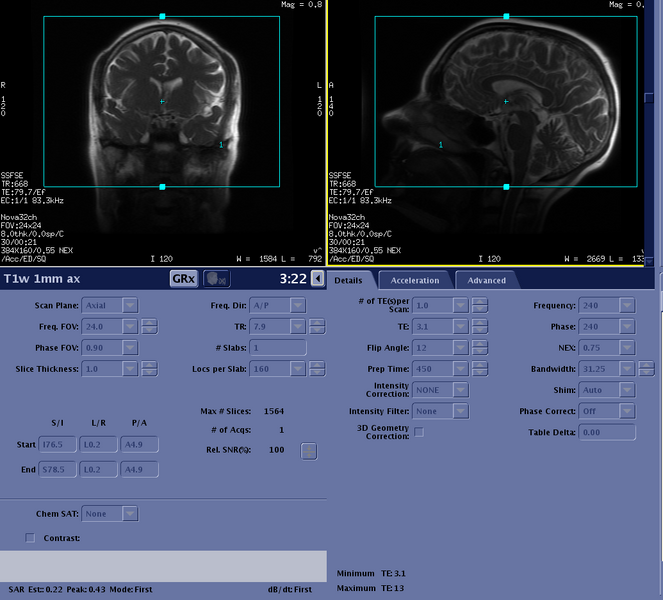This screenshot has width=663, height=600.
Task: Click the GRx graphic prescription button
Action: point(184,279)
